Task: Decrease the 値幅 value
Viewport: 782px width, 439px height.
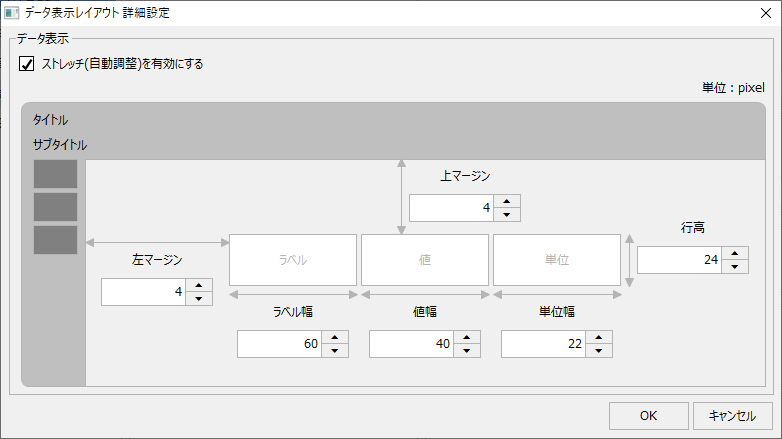Action: 468,350
